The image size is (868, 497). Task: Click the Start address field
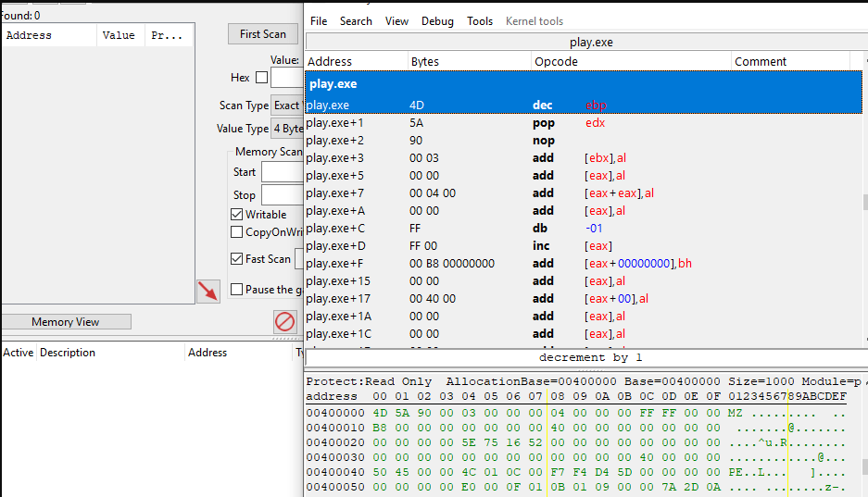(x=283, y=172)
